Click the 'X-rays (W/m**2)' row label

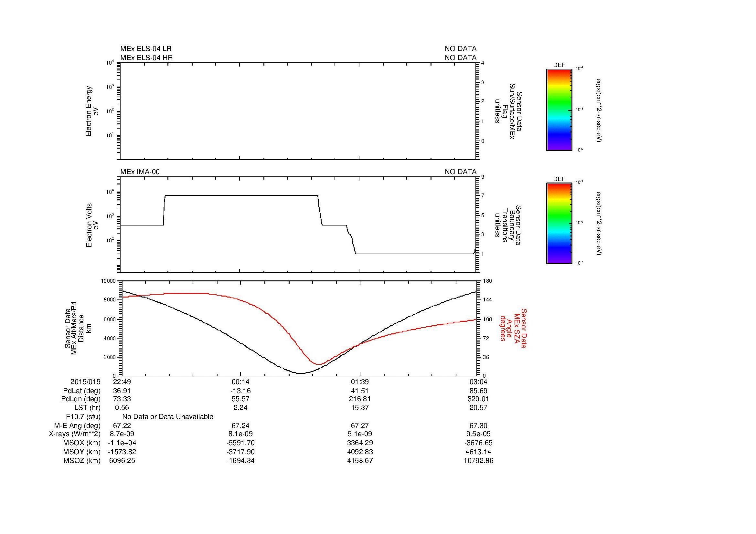(x=75, y=434)
